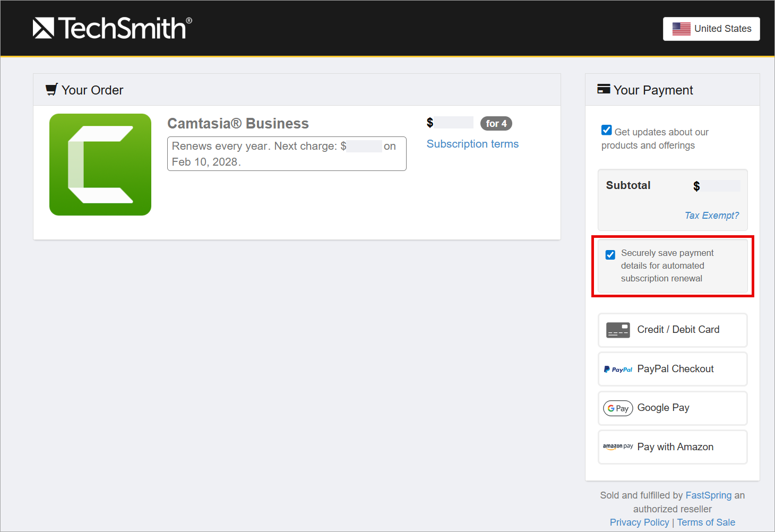Viewport: 775px width, 532px height.
Task: Click the Your Payment heading
Action: [x=653, y=90]
